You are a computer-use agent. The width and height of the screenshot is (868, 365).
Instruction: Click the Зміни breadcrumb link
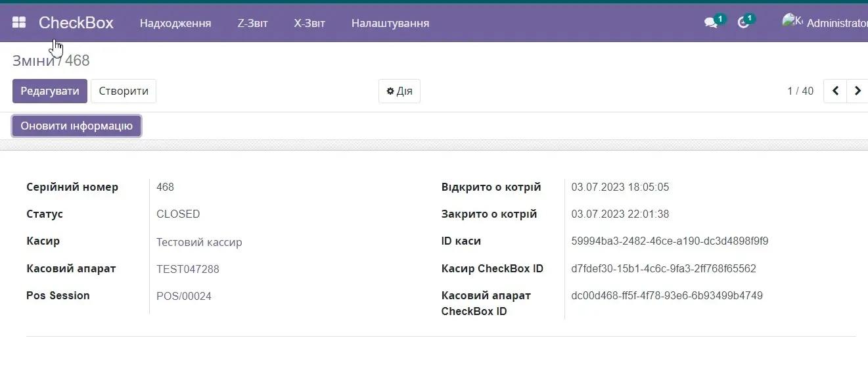tap(33, 61)
